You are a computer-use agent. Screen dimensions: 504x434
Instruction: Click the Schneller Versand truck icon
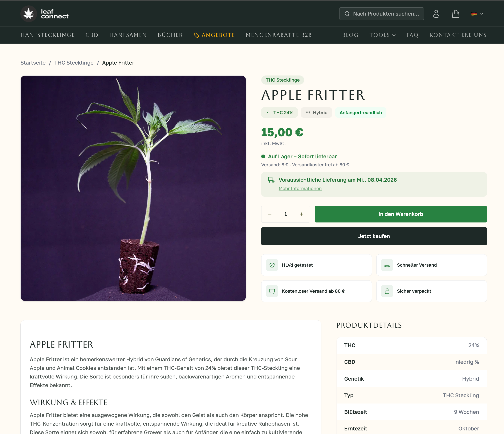point(387,265)
